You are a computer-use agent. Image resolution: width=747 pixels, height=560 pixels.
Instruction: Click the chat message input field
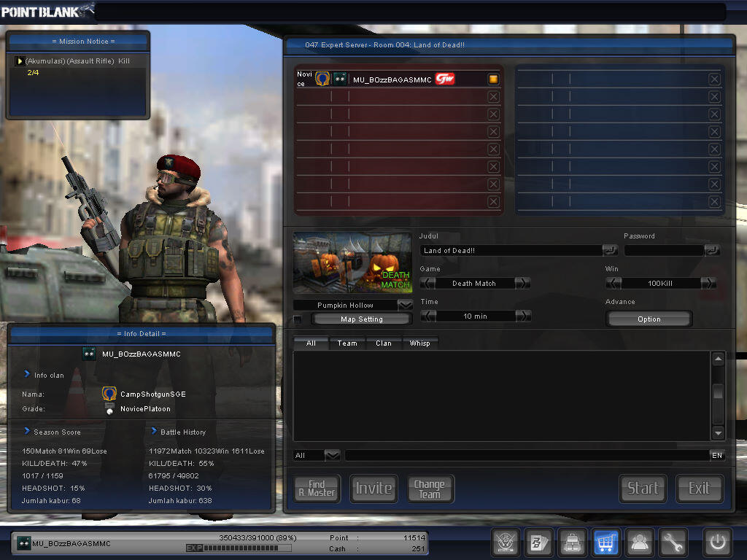pyautogui.click(x=527, y=455)
